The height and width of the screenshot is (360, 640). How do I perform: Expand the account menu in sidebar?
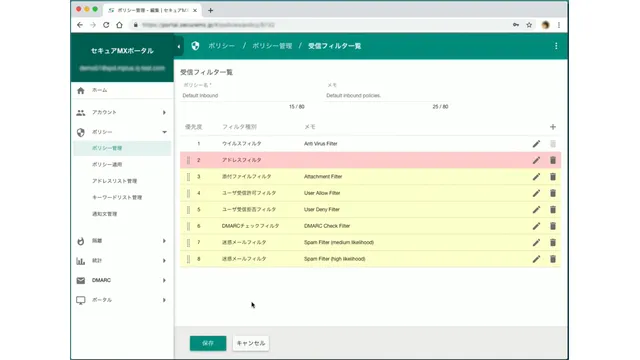tap(122, 112)
